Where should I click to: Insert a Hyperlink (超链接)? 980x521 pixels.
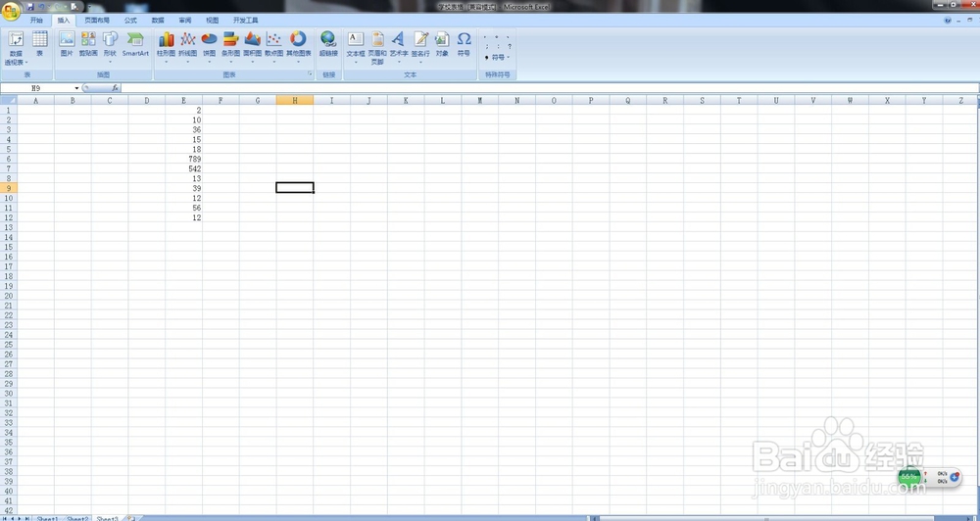tap(328, 44)
